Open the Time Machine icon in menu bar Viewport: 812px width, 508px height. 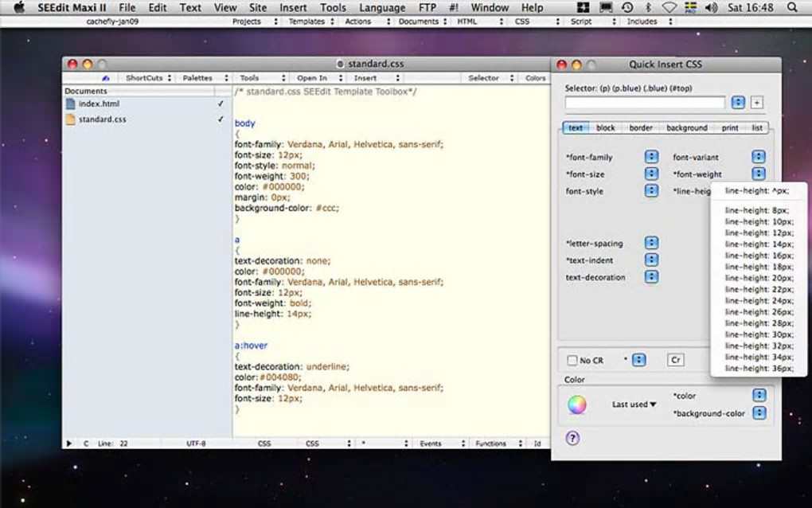point(627,7)
